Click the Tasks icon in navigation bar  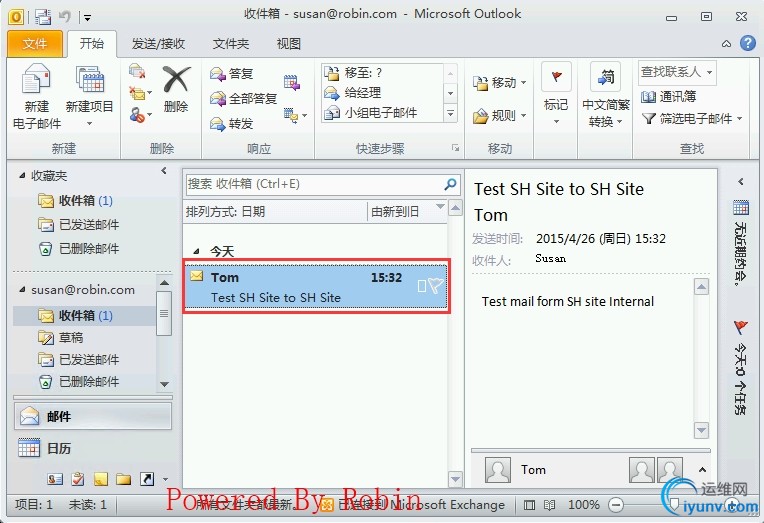[78, 479]
